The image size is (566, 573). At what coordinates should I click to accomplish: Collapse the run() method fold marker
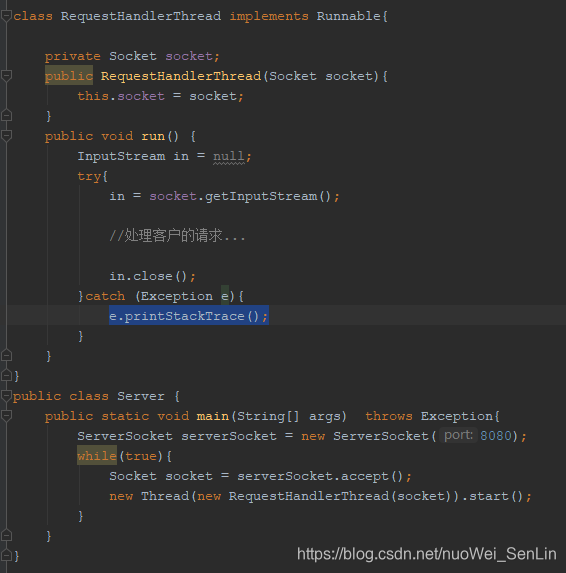[6, 136]
